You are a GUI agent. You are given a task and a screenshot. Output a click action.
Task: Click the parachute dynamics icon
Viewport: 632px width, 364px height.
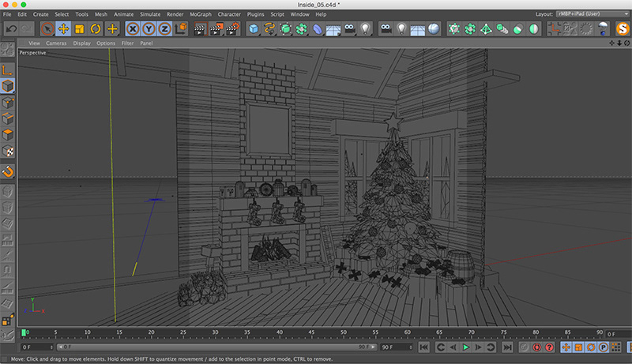603,29
